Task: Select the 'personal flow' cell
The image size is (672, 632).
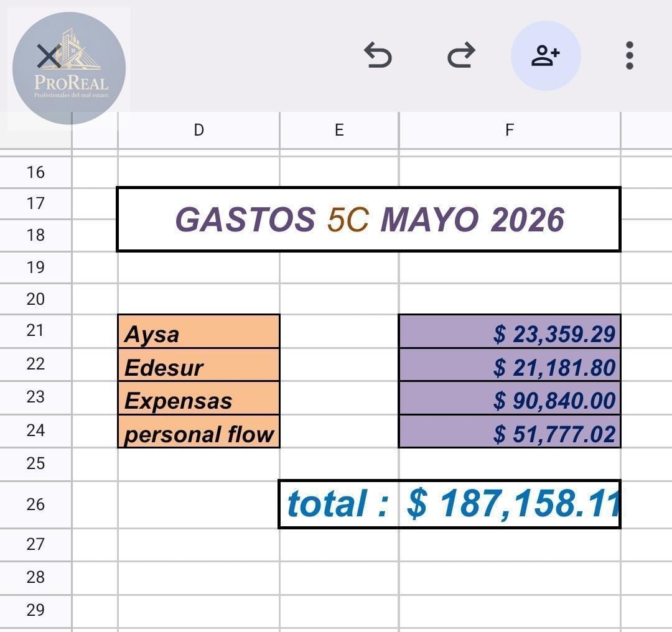Action: 198,432
